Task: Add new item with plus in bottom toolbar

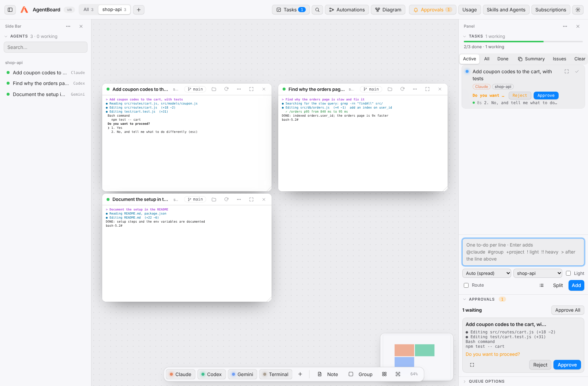Action: 300,374
